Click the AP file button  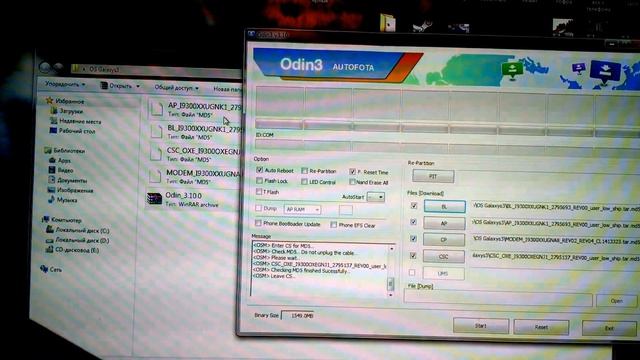coord(444,223)
